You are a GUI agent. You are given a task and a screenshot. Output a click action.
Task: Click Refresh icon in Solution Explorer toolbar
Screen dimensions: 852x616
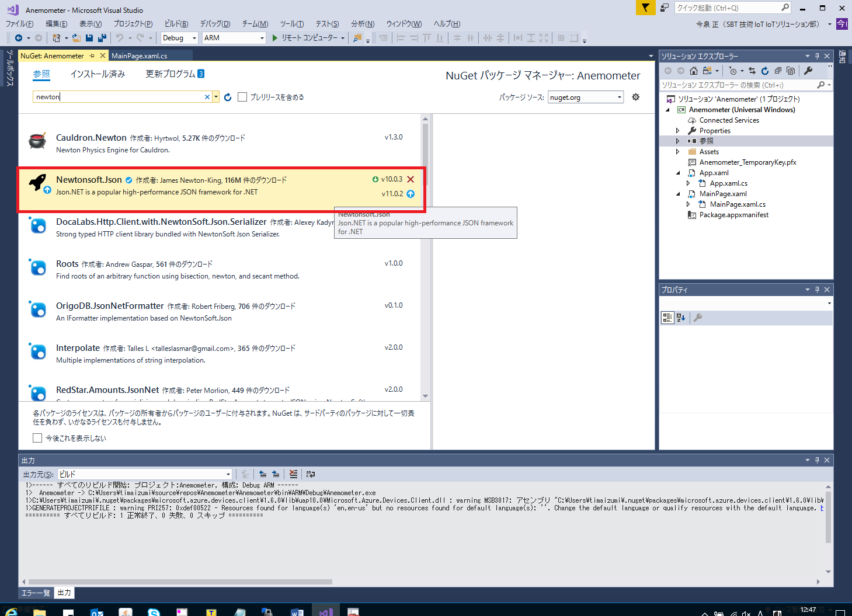click(x=765, y=71)
